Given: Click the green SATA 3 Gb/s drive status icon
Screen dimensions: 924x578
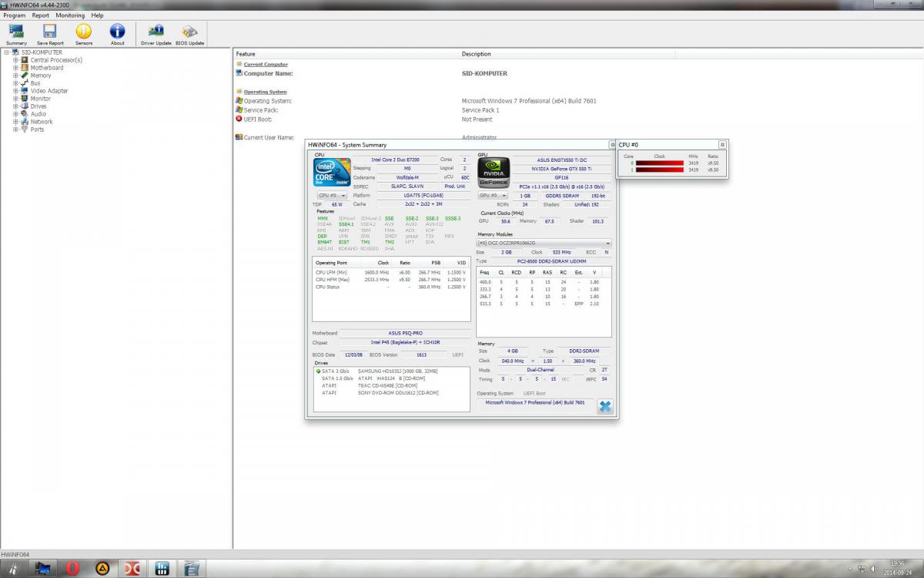Looking at the screenshot, I should pos(318,371).
